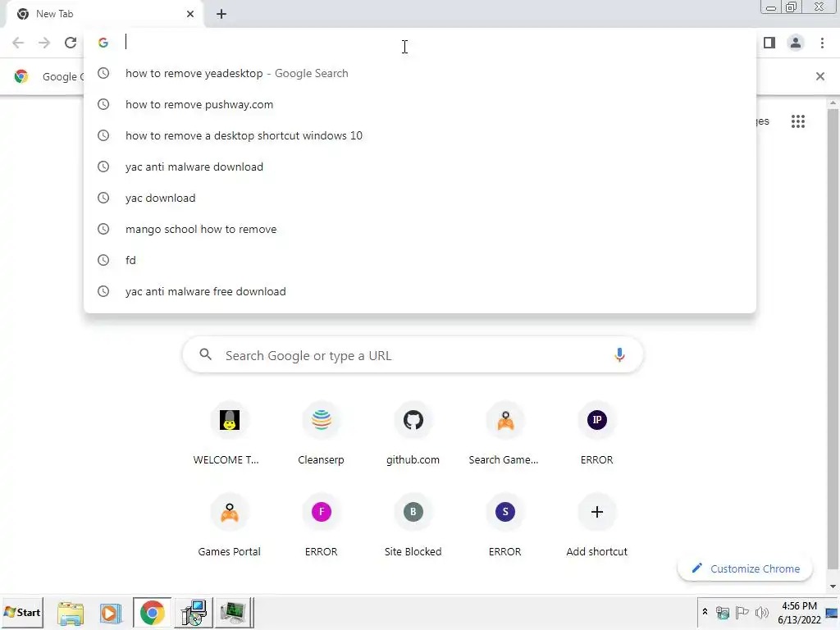Image resolution: width=840 pixels, height=630 pixels.
Task: Click the installer taskbar icon next to Chrome
Action: click(194, 612)
